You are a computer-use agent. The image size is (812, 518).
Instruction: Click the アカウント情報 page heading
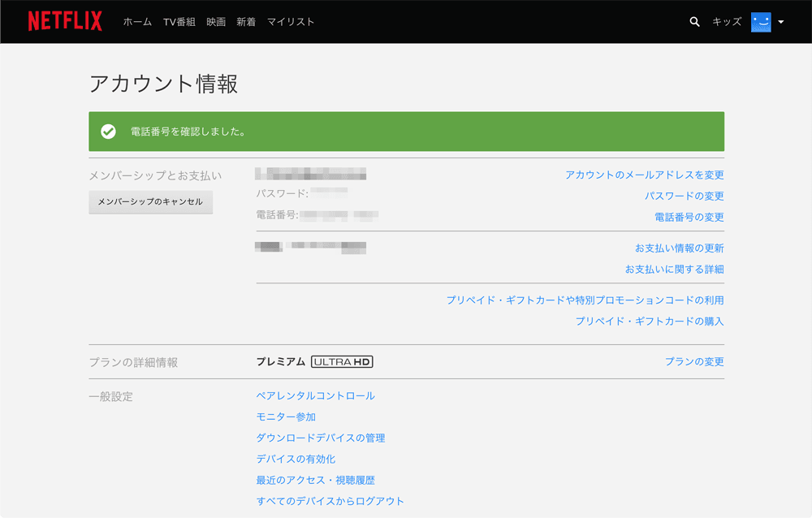tap(164, 84)
